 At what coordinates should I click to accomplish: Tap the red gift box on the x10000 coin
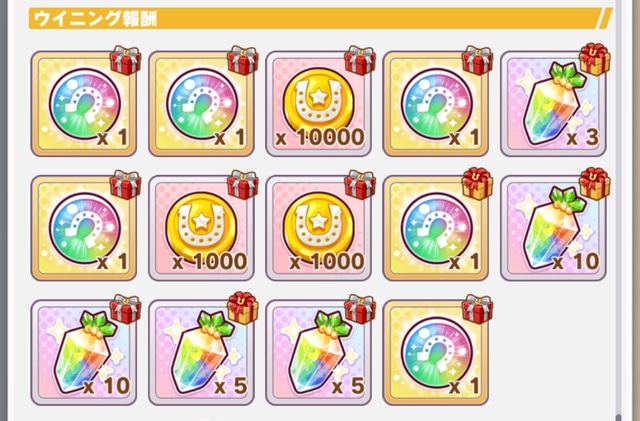tap(360, 60)
